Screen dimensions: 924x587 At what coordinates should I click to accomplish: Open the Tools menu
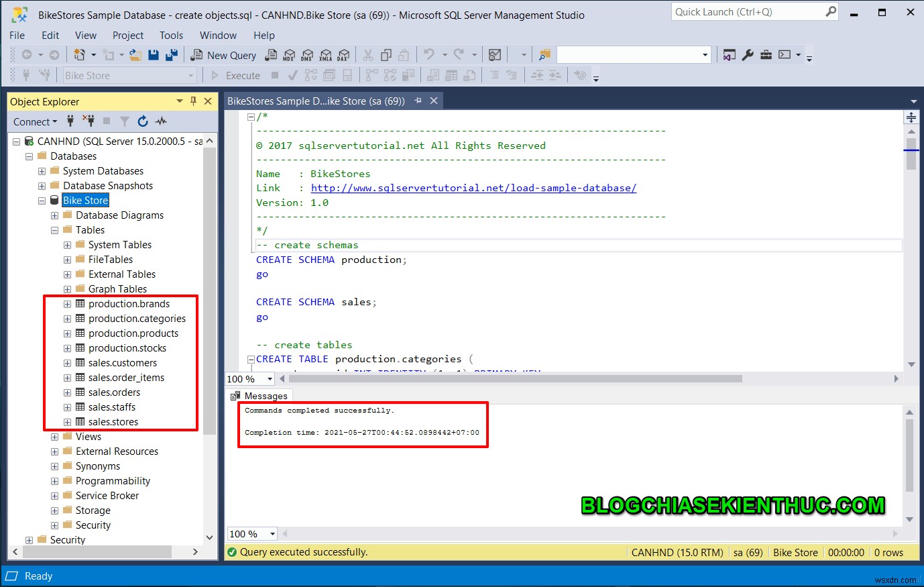(171, 35)
